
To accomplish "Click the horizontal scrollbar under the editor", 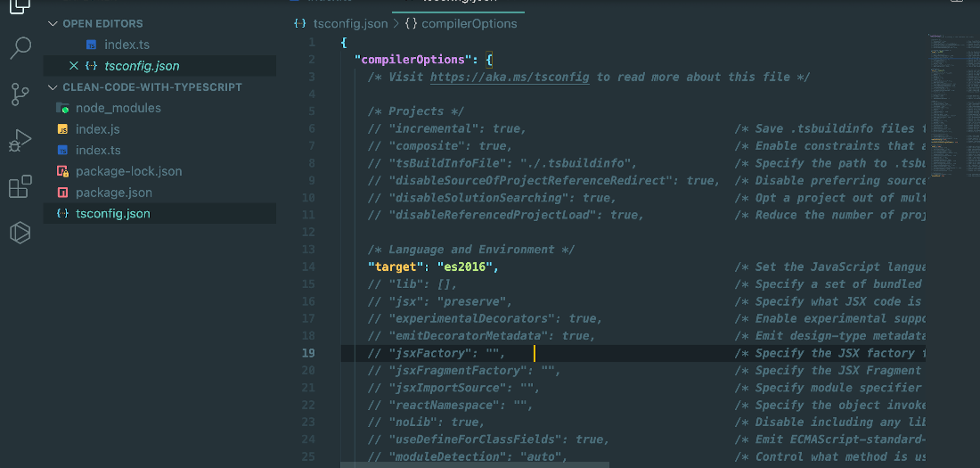I will point(475,464).
